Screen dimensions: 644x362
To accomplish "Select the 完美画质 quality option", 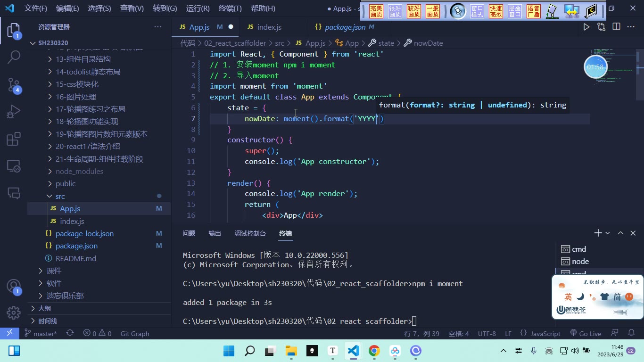I will tap(376, 11).
